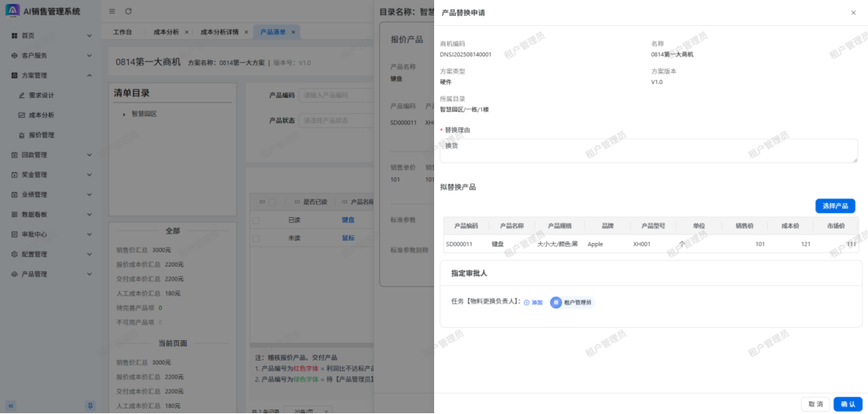The width and height of the screenshot is (868, 414).
Task: Switch to the 工作台 tab
Action: pyautogui.click(x=122, y=32)
